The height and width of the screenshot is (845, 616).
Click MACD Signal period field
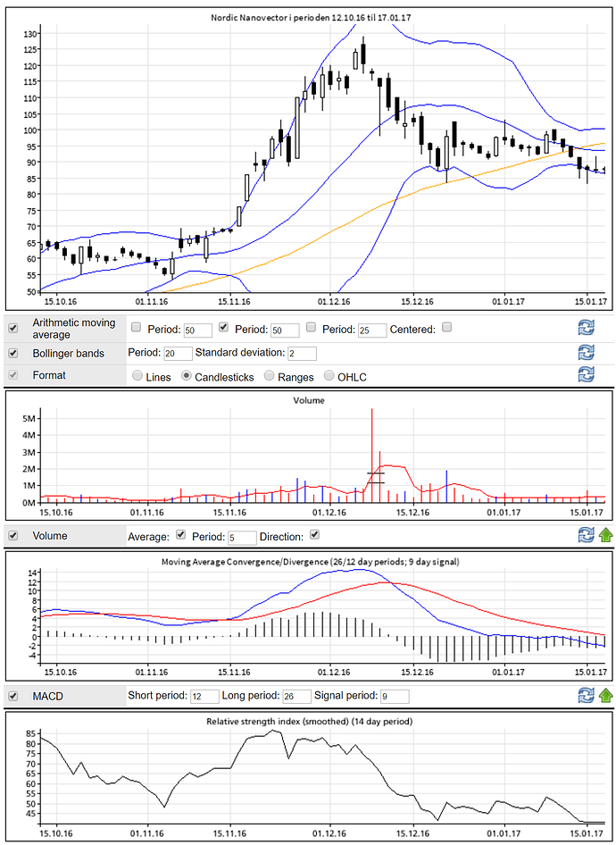(x=395, y=696)
